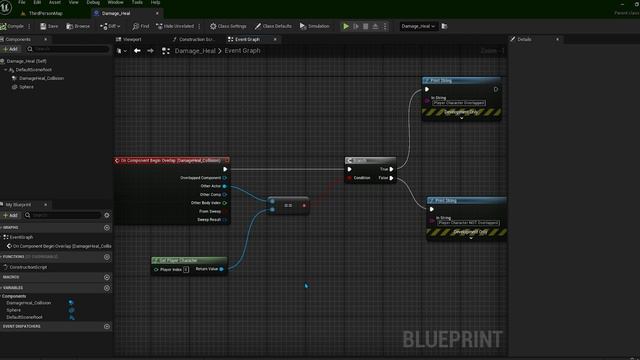Open the Asset menu
This screenshot has height=360, width=640.
click(x=55, y=2)
